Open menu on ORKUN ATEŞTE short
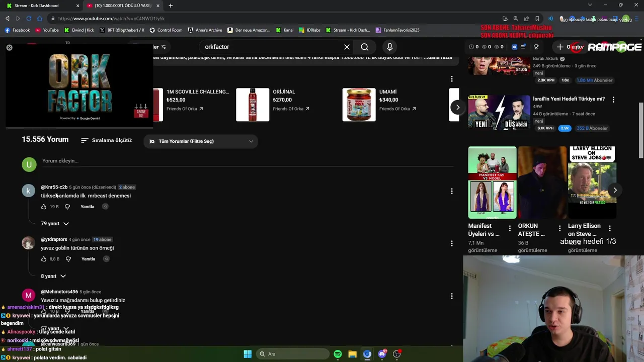 [x=559, y=228]
